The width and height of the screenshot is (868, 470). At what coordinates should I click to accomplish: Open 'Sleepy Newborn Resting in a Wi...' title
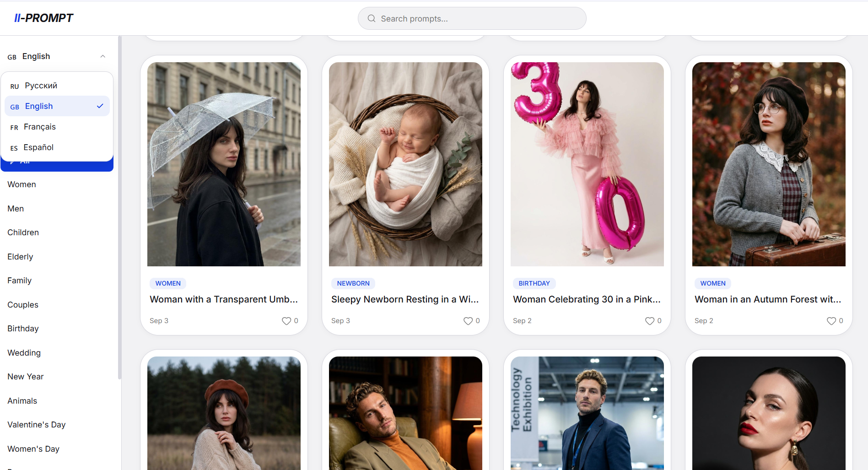click(x=405, y=299)
